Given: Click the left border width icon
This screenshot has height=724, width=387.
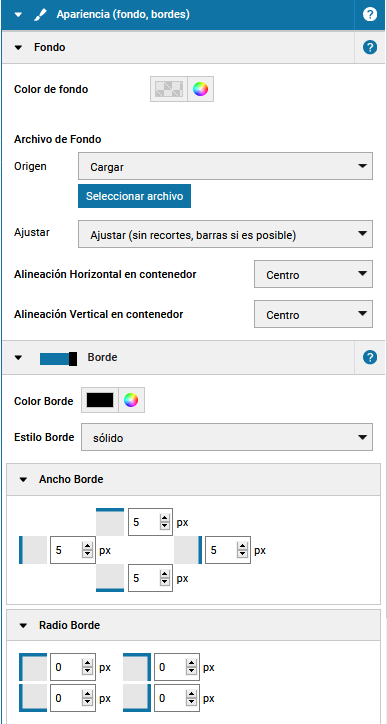Looking at the screenshot, I should 33,550.
